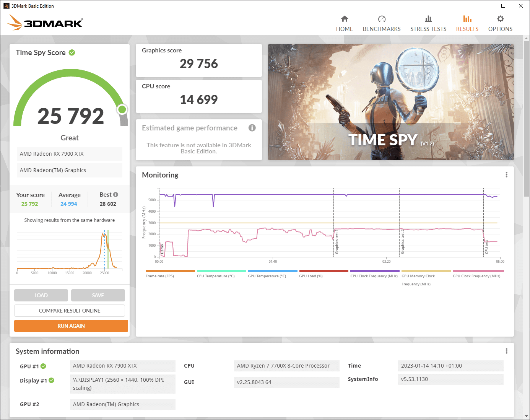The height and width of the screenshot is (420, 530).
Task: Click the best score 28 602
Action: [108, 204]
